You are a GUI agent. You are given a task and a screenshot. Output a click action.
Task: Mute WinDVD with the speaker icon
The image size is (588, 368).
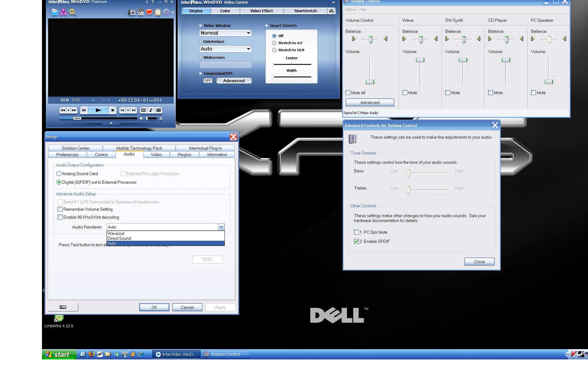tap(141, 118)
